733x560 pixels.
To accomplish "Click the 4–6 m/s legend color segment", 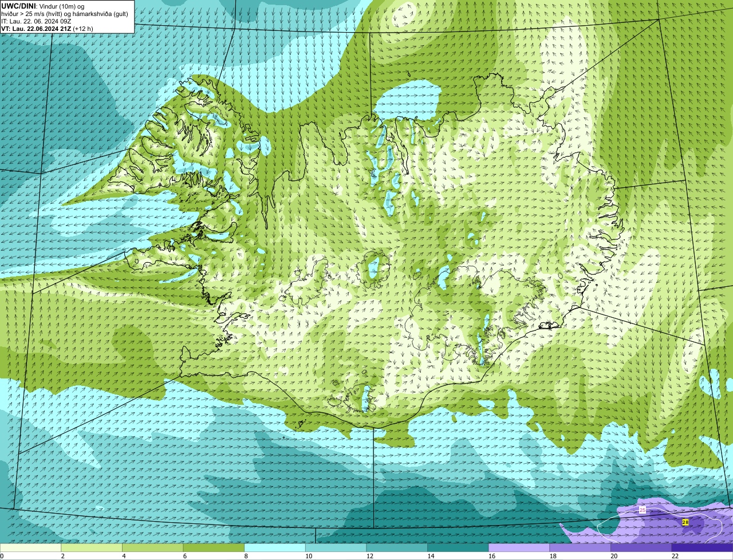I will pos(153,548).
